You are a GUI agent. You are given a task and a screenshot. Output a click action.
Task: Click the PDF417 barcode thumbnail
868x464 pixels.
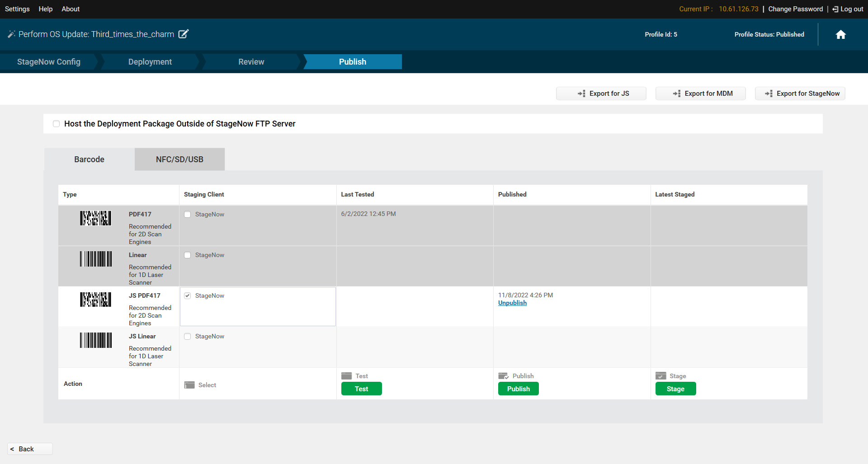[x=96, y=218]
